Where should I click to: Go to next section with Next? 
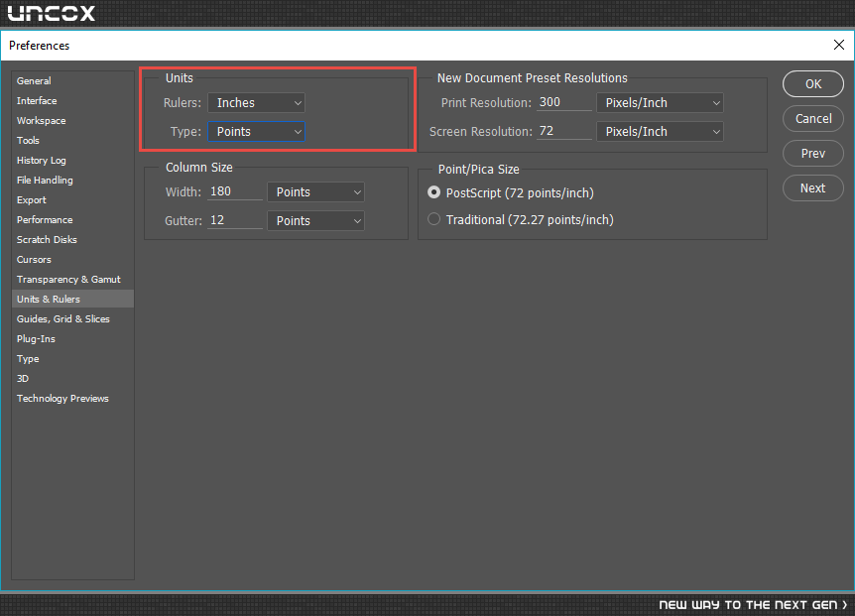(x=813, y=188)
